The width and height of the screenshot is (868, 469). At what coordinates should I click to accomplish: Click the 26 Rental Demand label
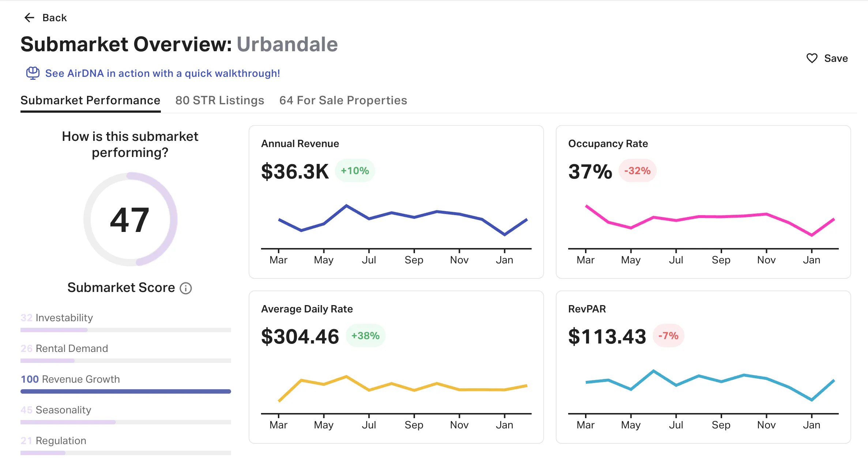click(64, 348)
